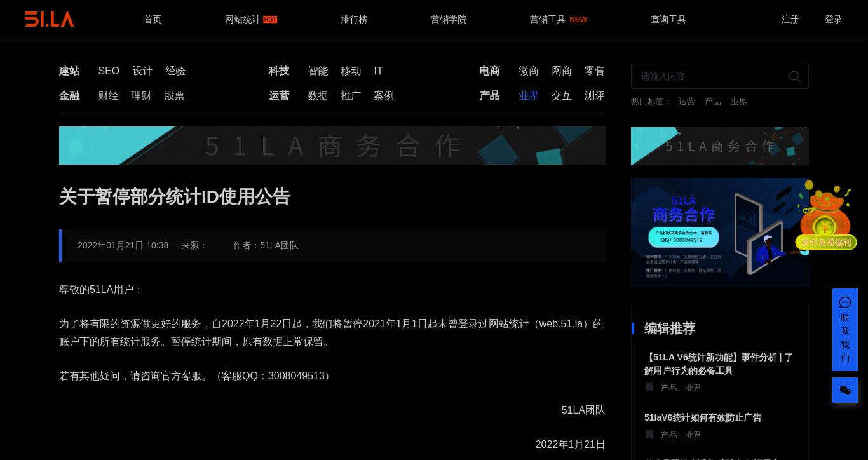Click hot tag 运营 below search
The height and width of the screenshot is (460, 868).
[686, 102]
